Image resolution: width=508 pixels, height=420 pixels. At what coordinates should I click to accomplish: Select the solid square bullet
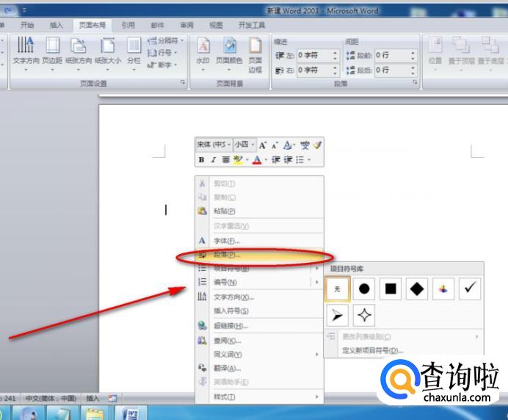391,289
